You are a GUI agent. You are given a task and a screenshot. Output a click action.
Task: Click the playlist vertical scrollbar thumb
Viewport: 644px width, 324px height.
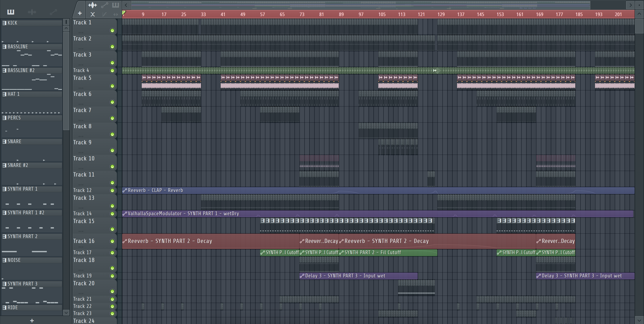click(639, 26)
